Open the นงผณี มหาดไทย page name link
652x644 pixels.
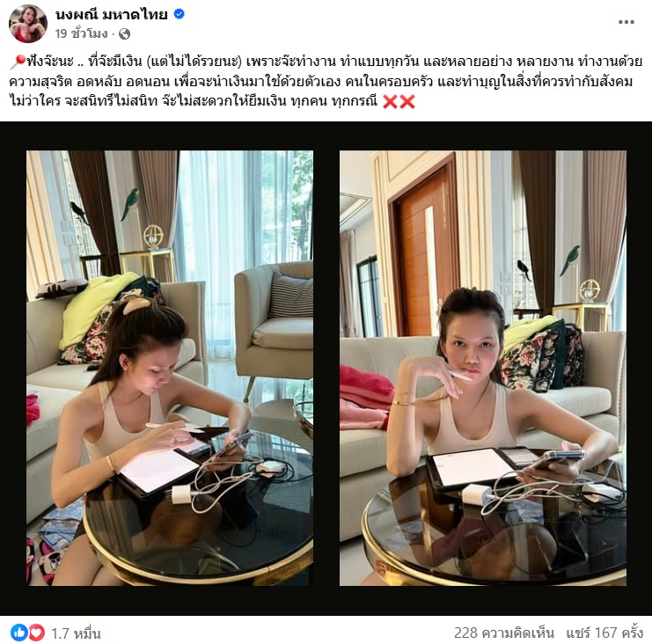tap(112, 15)
